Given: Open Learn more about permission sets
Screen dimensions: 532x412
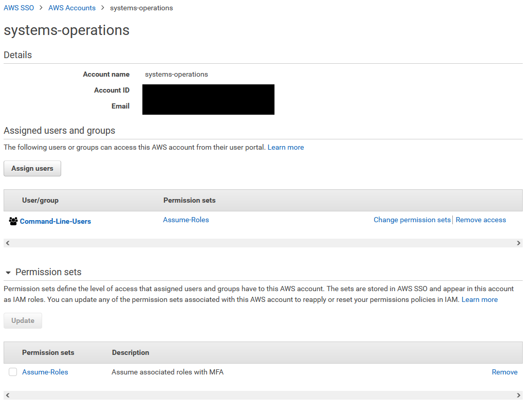Looking at the screenshot, I should (x=479, y=299).
